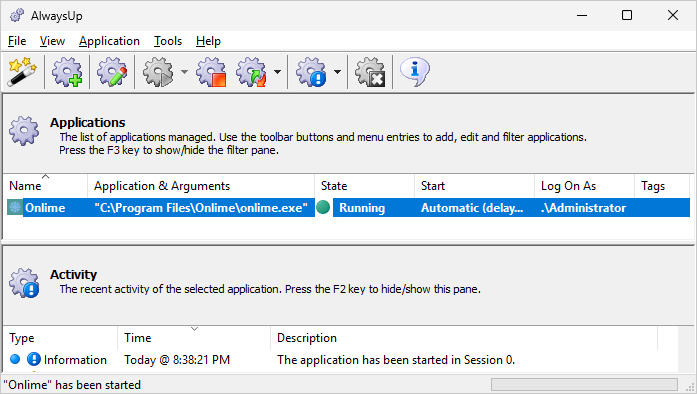This screenshot has height=394, width=697.
Task: Edit the selected application with the gear-pencil icon
Action: click(x=112, y=72)
